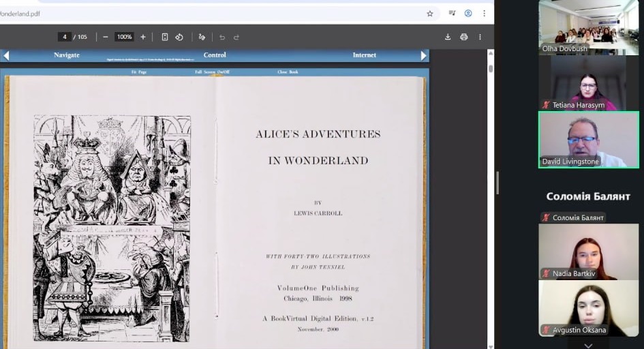Rotate the PDF counterclockwise
The width and height of the screenshot is (644, 349).
179,37
